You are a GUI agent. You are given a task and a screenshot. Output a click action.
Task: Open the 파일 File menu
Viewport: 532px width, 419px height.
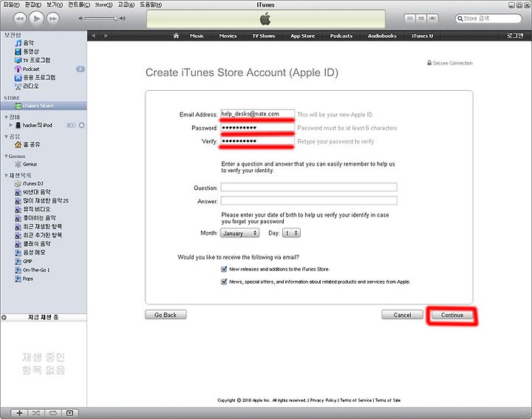[x=12, y=4]
